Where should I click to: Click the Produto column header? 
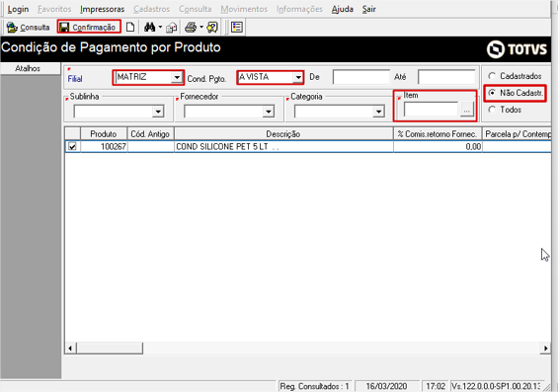coord(104,134)
